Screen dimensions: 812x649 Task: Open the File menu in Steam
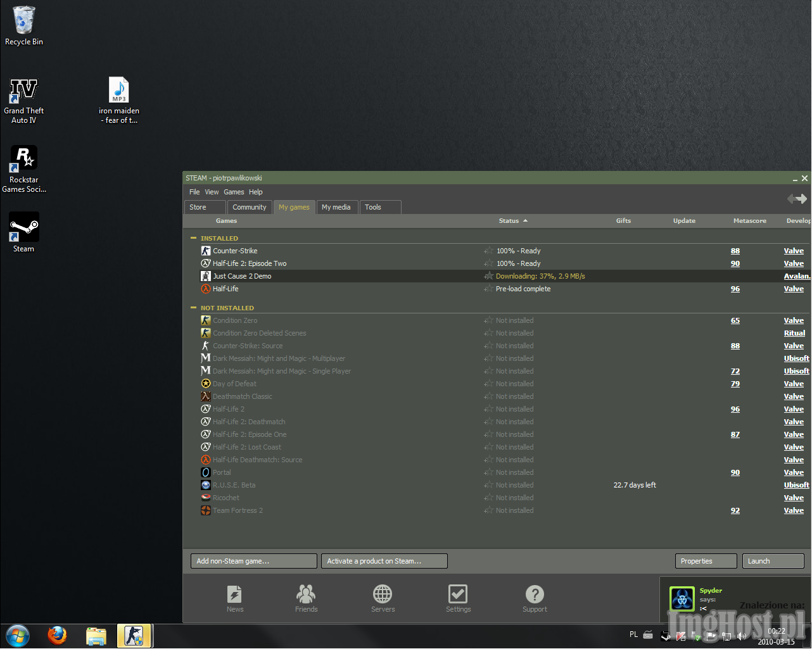point(194,192)
